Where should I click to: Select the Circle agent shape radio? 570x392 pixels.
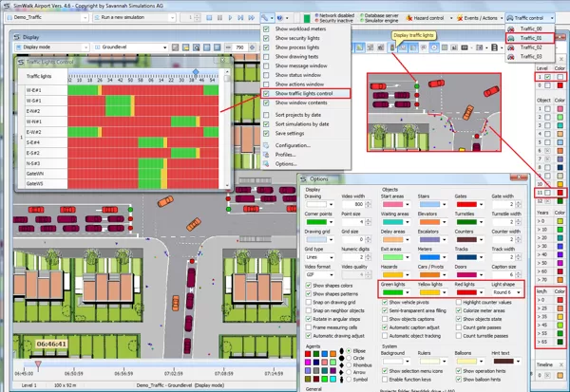point(349,358)
